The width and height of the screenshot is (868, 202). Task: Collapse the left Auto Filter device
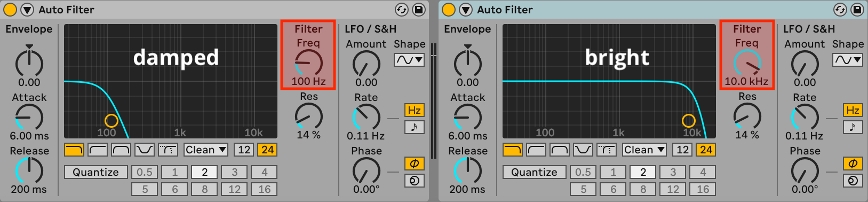coord(27,10)
